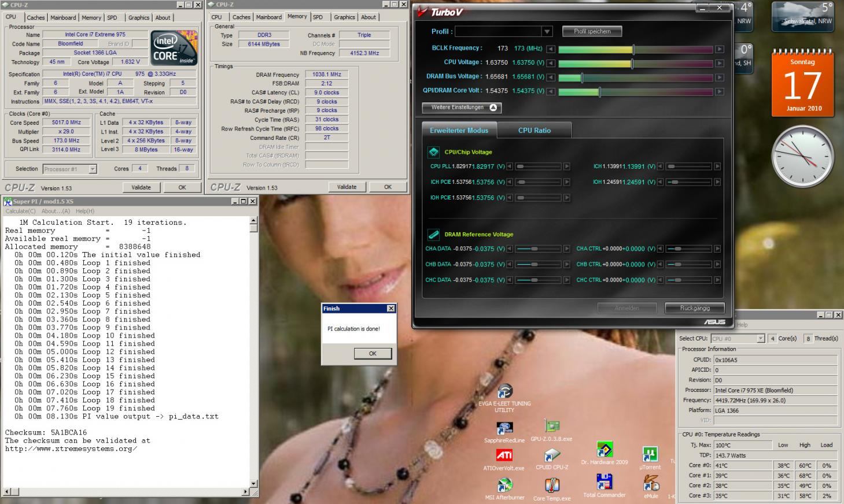Click the DRAM Bus Voltage slider track

pos(635,77)
